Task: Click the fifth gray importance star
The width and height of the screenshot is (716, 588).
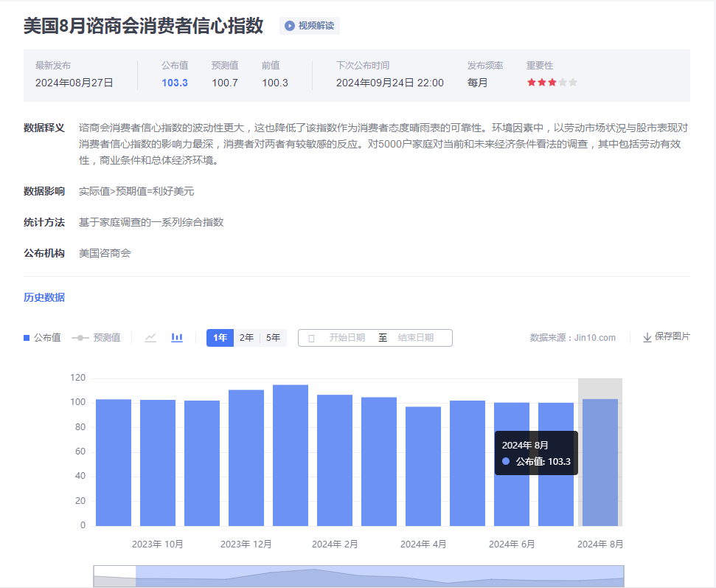Action: (573, 83)
